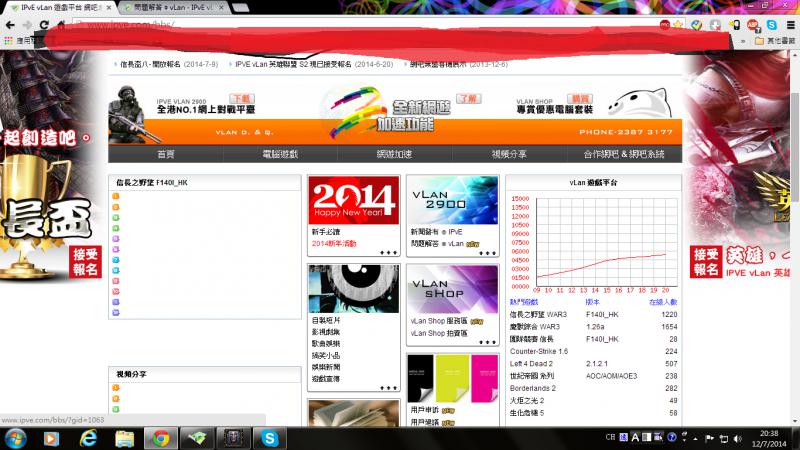
Task: Bookmark this page with the star icon
Action: (678, 24)
